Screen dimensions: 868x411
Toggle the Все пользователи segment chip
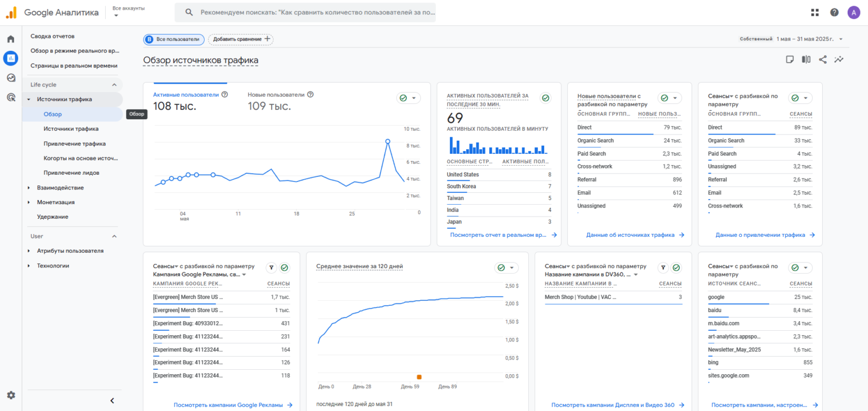pyautogui.click(x=173, y=39)
